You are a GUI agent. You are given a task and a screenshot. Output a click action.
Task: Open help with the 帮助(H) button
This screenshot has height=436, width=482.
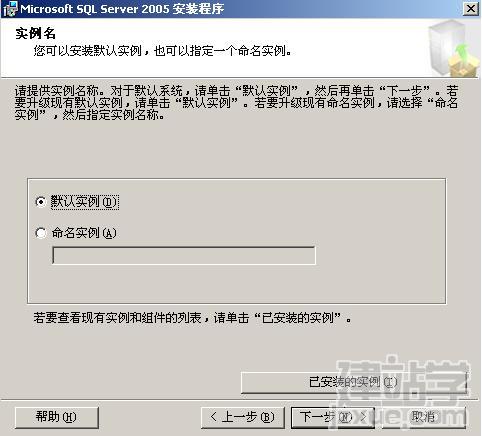tap(57, 417)
